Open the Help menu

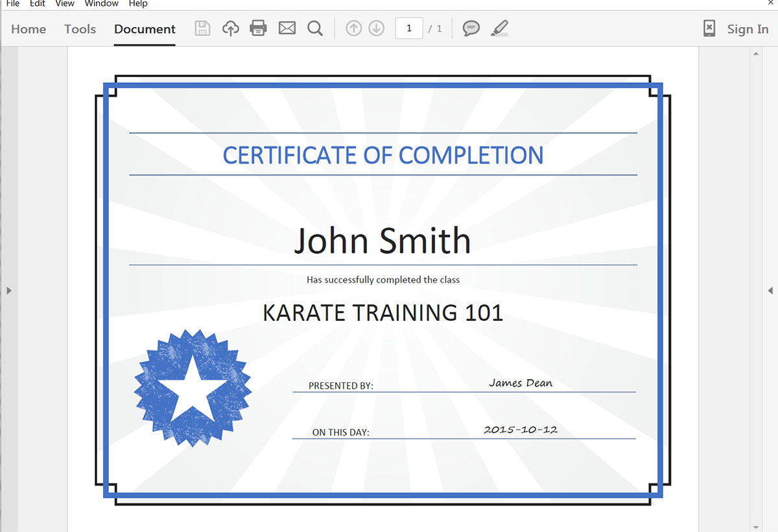[138, 4]
